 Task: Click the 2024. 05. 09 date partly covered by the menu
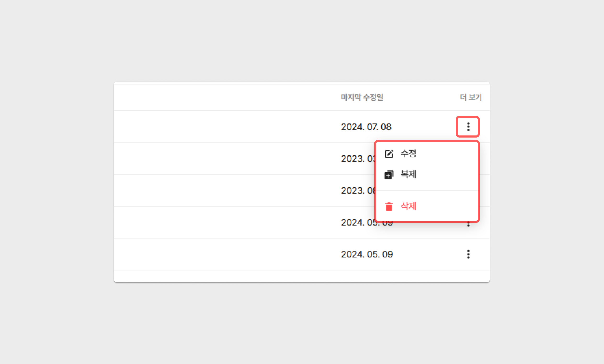(359, 223)
